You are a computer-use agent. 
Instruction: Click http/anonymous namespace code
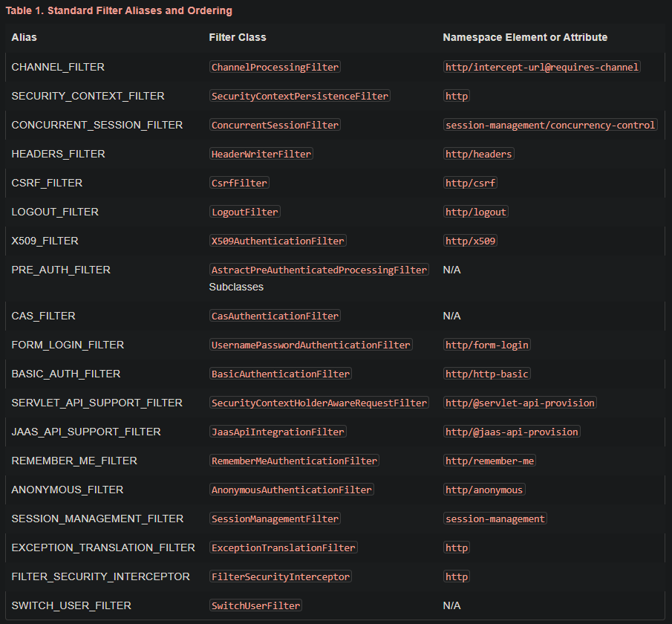(x=484, y=490)
